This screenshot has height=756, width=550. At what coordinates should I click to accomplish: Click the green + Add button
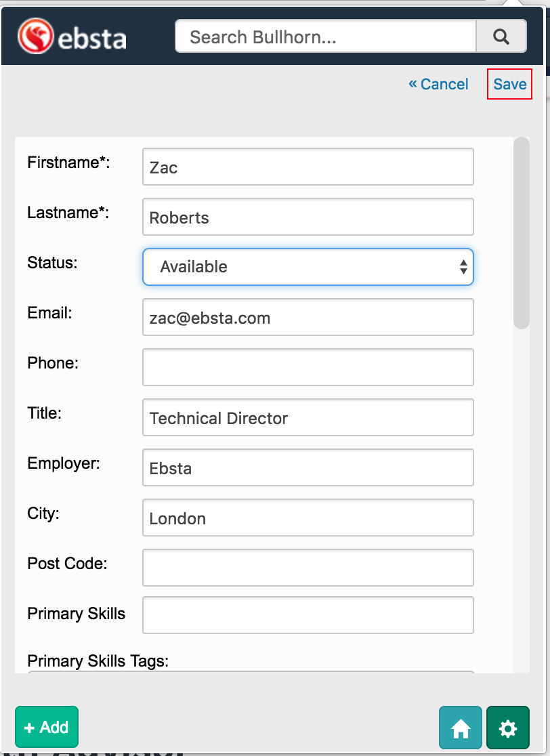(x=47, y=727)
